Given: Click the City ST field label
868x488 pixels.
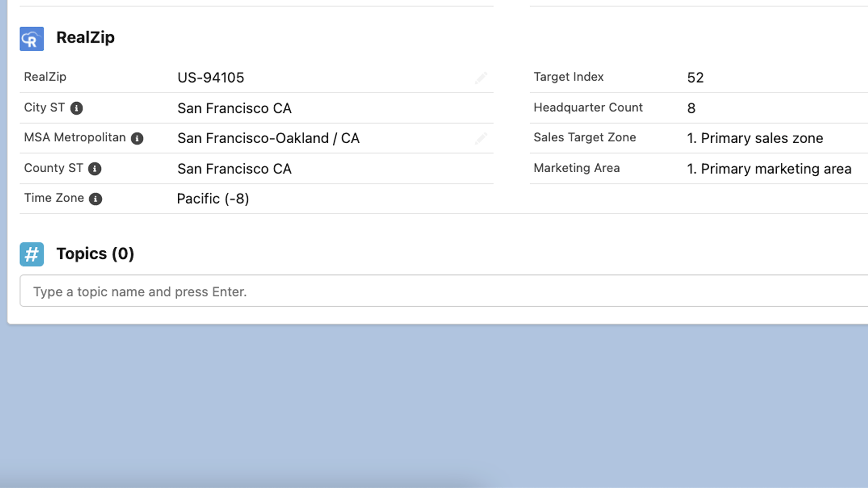Looking at the screenshot, I should [44, 108].
